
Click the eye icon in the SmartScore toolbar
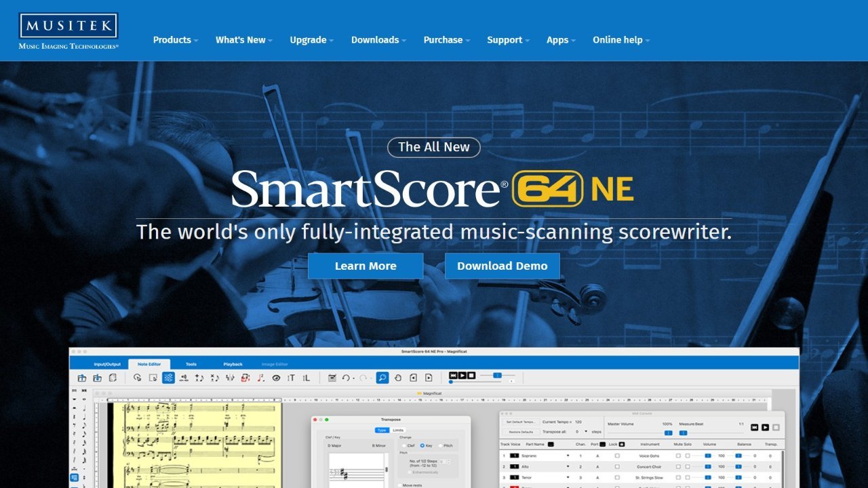pos(276,378)
